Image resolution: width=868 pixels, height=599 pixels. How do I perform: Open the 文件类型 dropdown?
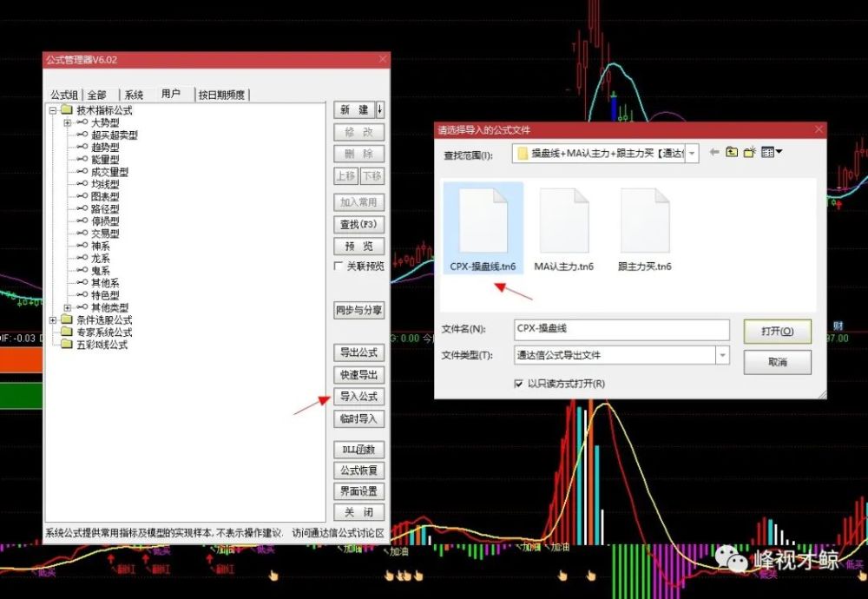tap(722, 355)
